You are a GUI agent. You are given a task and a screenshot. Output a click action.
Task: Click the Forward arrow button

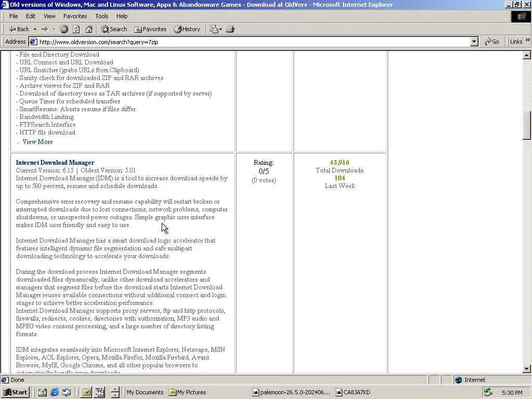point(45,29)
